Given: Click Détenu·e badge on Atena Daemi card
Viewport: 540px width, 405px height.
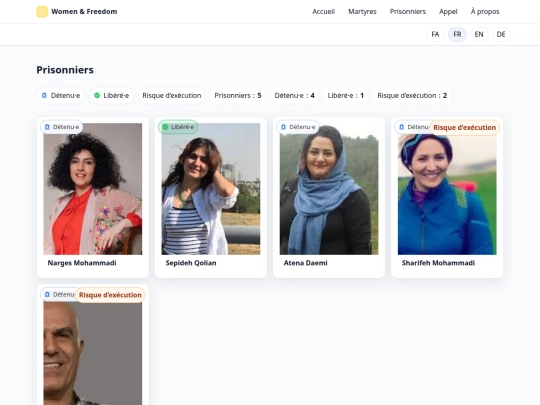Looking at the screenshot, I should point(298,127).
